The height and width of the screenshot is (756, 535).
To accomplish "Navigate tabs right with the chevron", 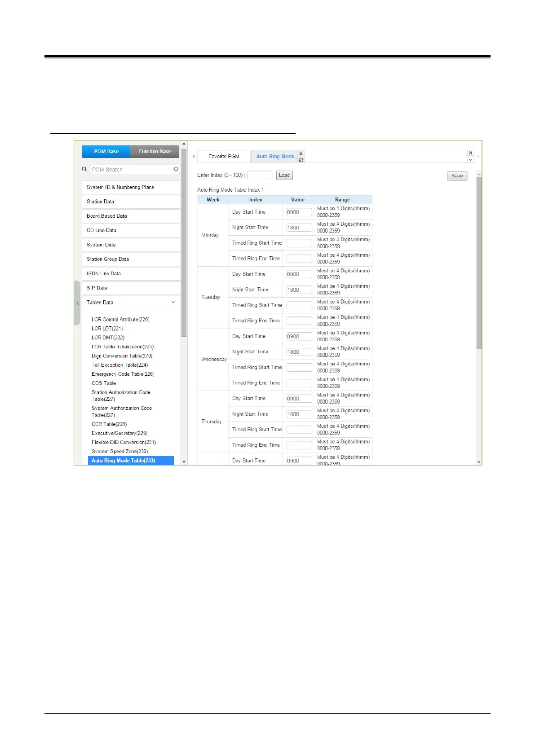I will click(478, 157).
